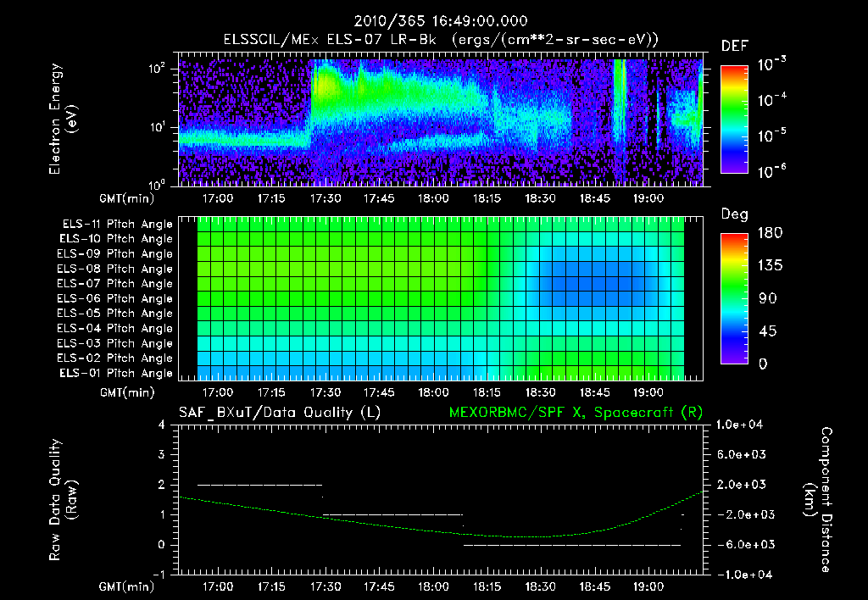This screenshot has width=868, height=600.
Task: Click the ELS-04 Pitch Angle row label
Action: pos(115,329)
